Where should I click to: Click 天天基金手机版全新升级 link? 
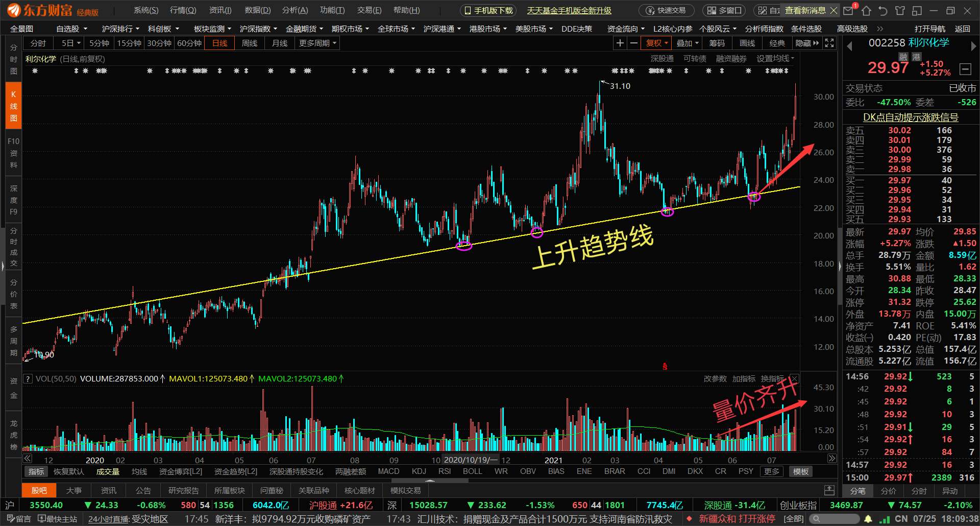(569, 10)
